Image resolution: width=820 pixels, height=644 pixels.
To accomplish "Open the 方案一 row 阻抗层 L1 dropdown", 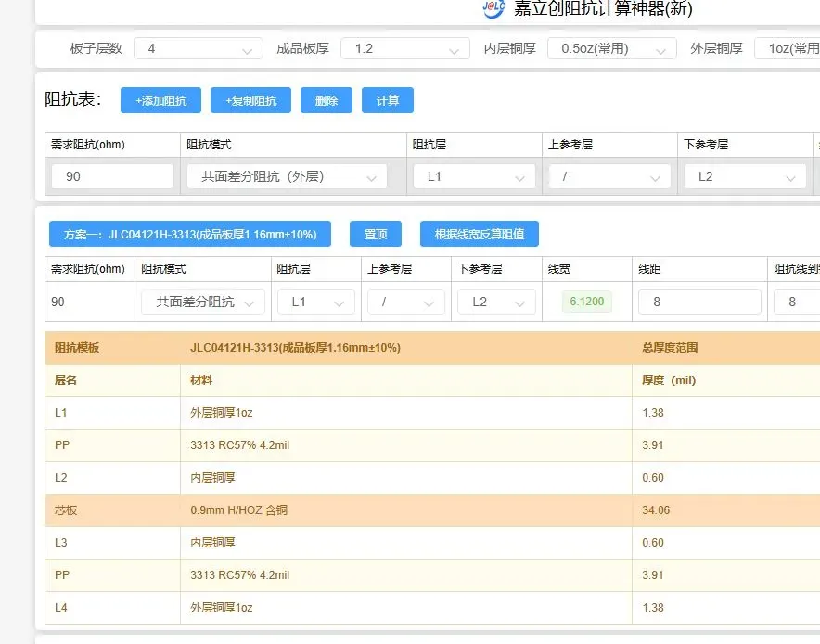I will pyautogui.click(x=316, y=302).
